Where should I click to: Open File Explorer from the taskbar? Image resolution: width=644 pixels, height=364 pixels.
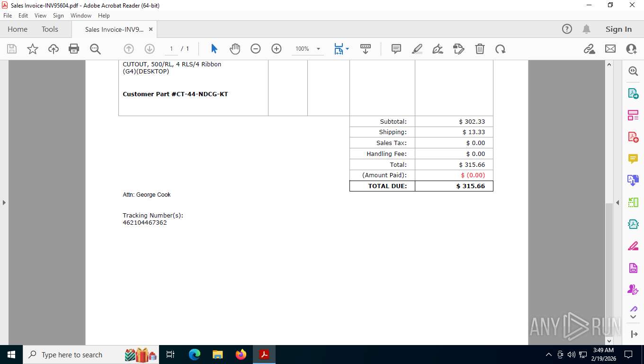(218, 355)
